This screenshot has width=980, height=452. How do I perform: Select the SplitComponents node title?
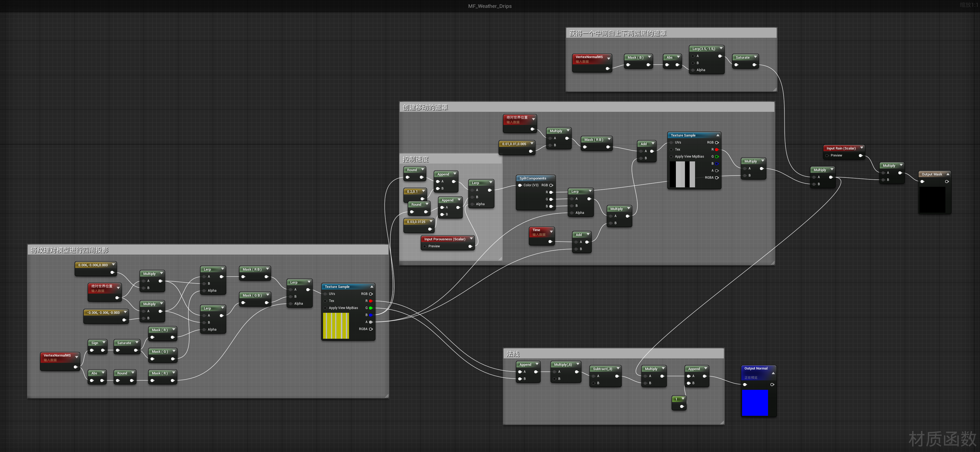point(533,178)
